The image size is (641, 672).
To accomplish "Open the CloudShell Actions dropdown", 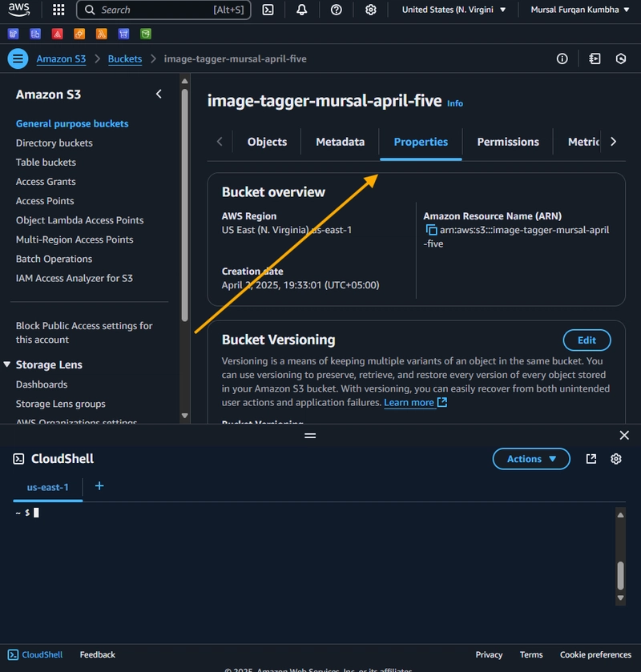I will (531, 459).
